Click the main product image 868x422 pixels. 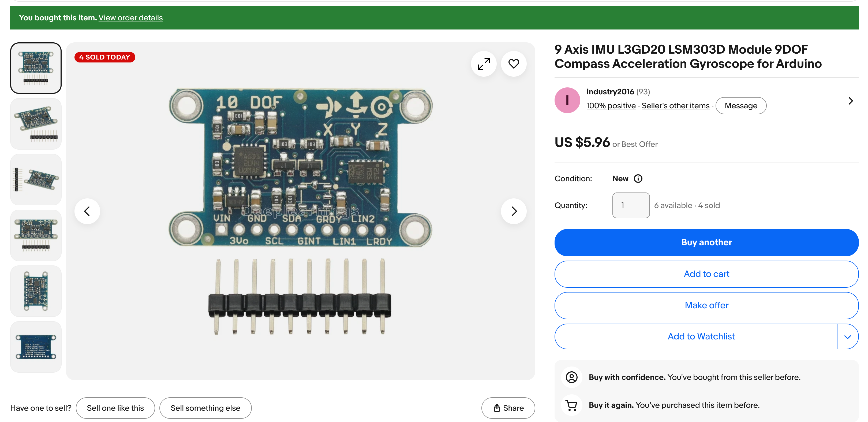300,211
